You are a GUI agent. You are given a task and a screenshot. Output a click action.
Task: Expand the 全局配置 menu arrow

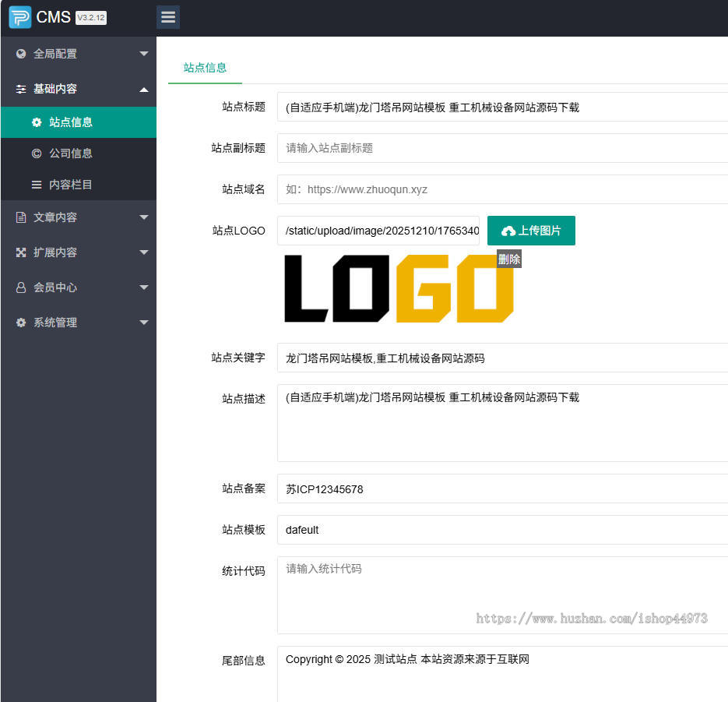[144, 54]
